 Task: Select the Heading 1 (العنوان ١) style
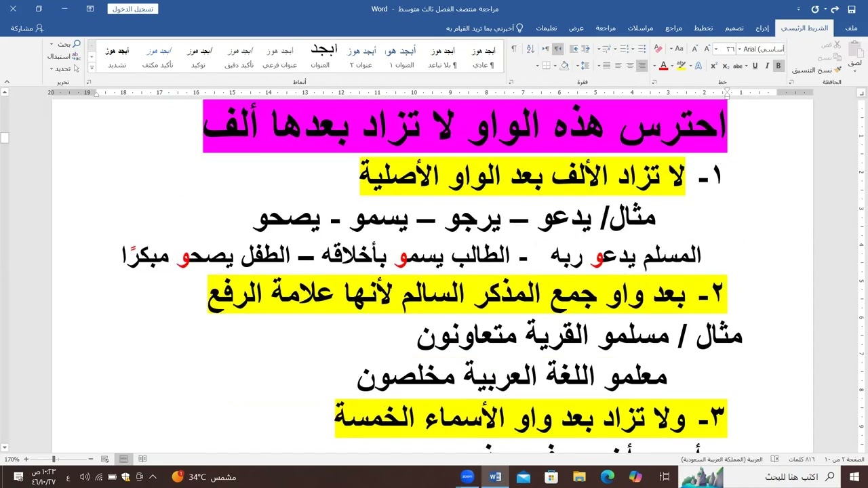[401, 58]
